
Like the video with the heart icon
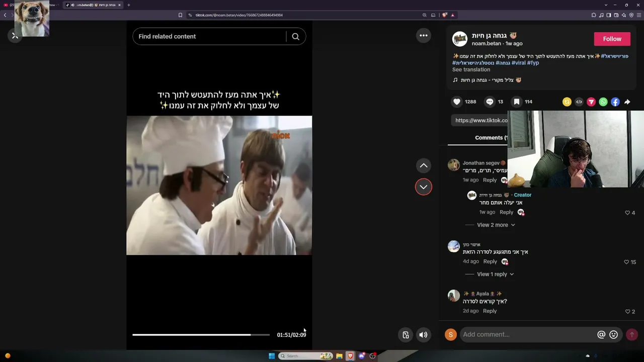[x=457, y=102]
